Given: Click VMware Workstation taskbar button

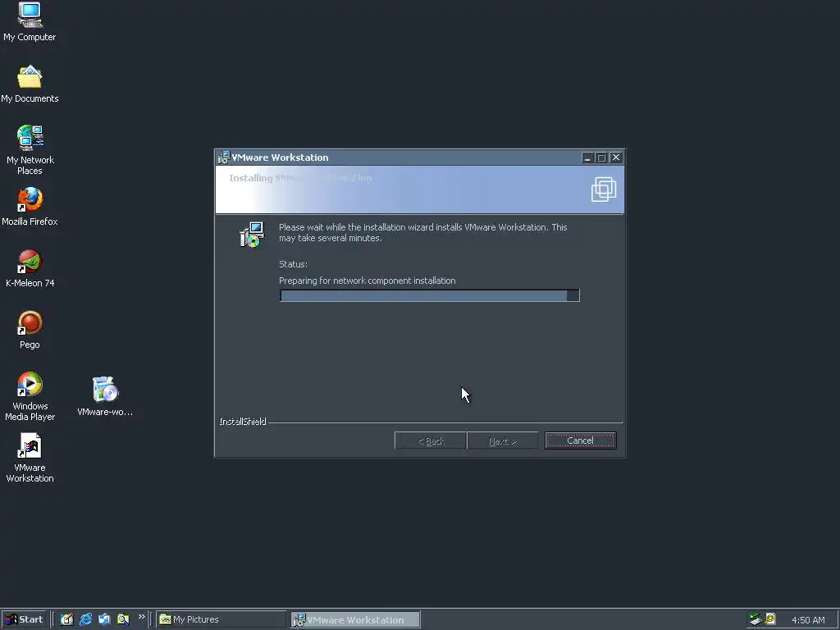Looking at the screenshot, I should tap(355, 619).
